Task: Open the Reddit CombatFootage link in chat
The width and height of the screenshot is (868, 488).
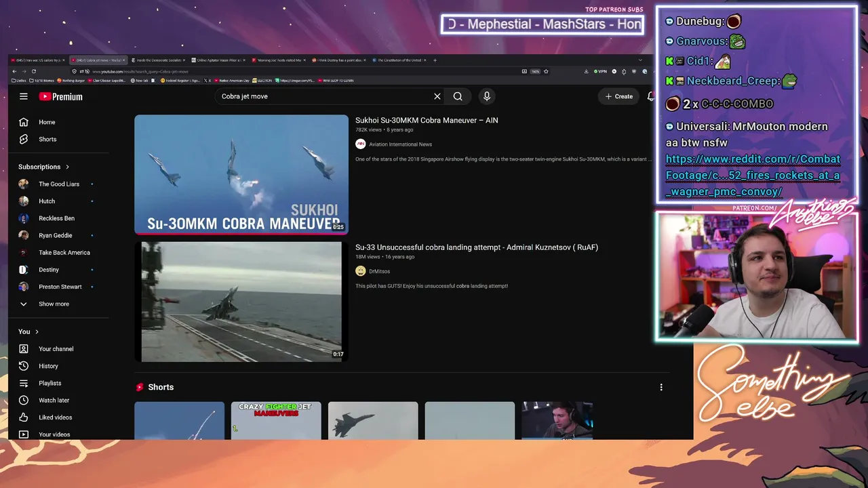Action: click(753, 175)
